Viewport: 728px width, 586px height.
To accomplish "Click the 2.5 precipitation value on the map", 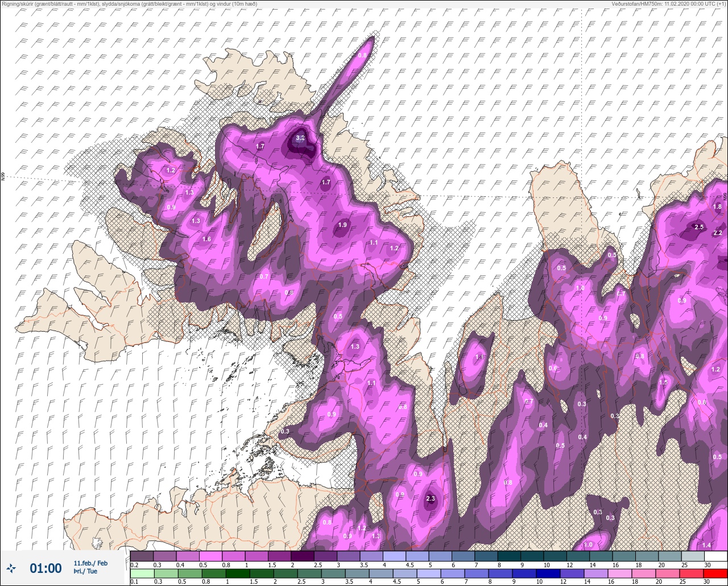I will coord(699,227).
